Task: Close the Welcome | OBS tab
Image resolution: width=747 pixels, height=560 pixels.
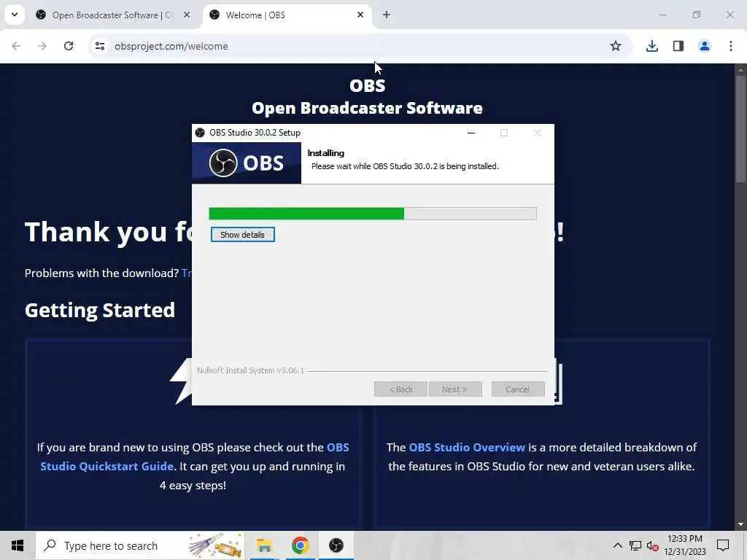Action: pyautogui.click(x=360, y=15)
